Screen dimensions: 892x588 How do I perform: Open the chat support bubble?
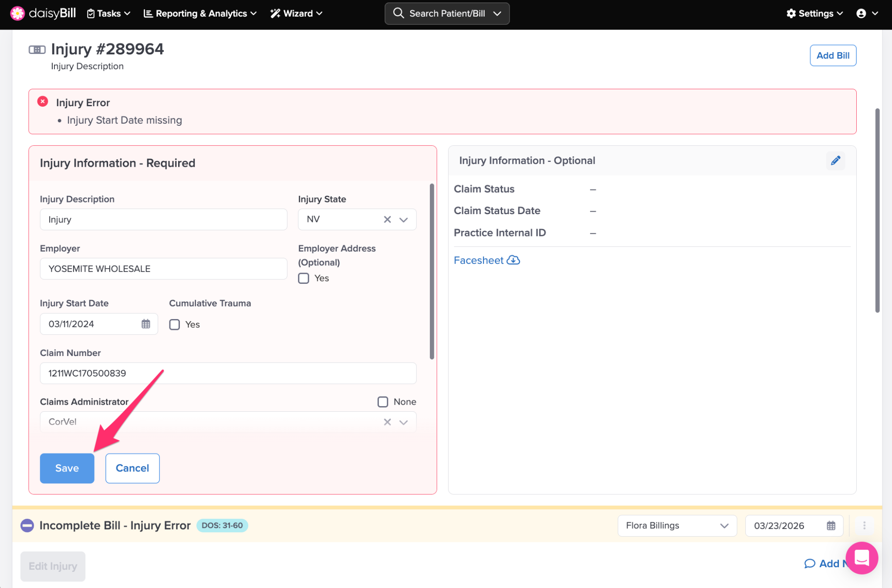861,558
